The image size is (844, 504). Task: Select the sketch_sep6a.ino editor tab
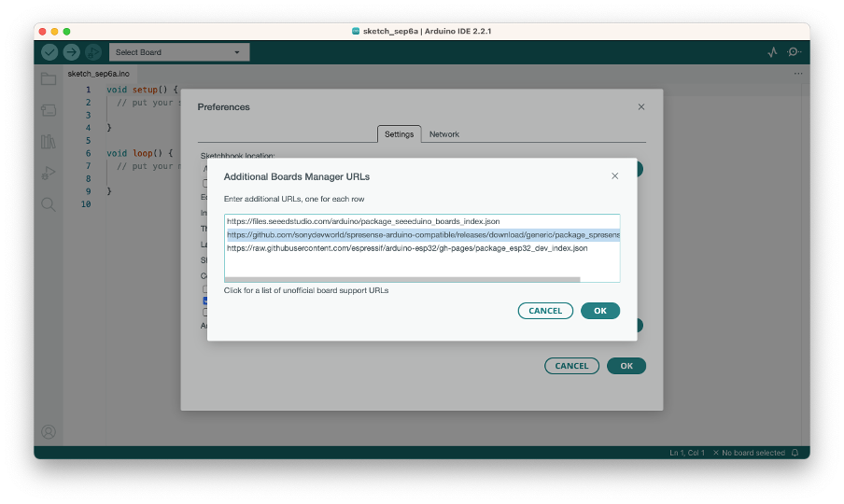pos(99,74)
